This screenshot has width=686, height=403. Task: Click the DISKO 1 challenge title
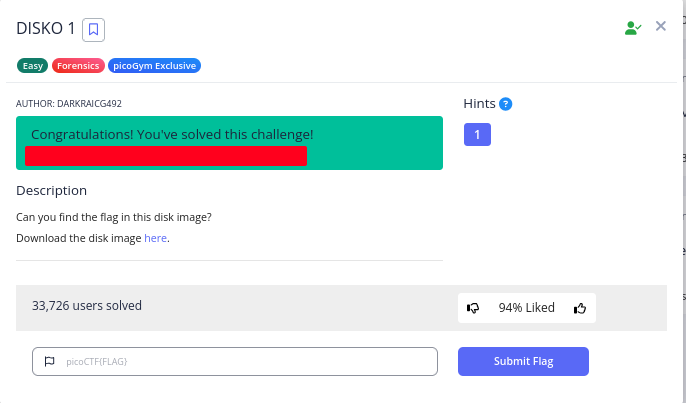pyautogui.click(x=45, y=28)
